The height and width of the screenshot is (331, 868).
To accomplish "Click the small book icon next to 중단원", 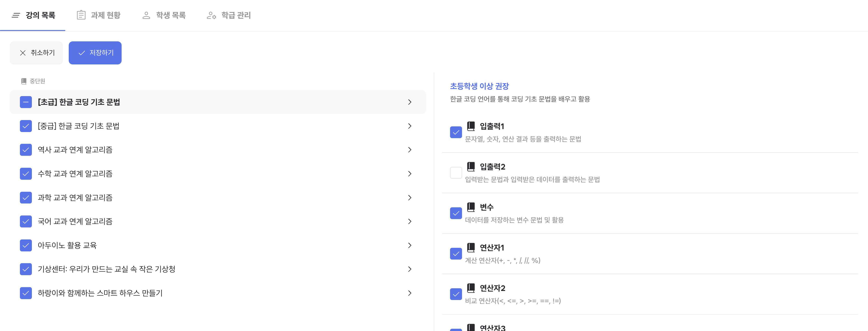I will tap(24, 81).
